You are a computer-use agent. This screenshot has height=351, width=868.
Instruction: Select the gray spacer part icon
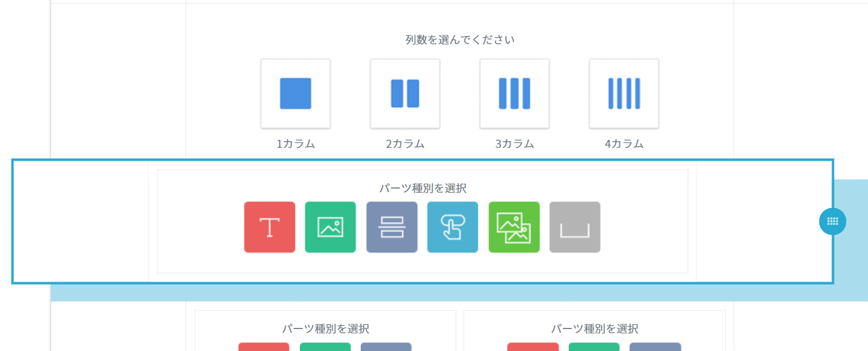(x=575, y=227)
